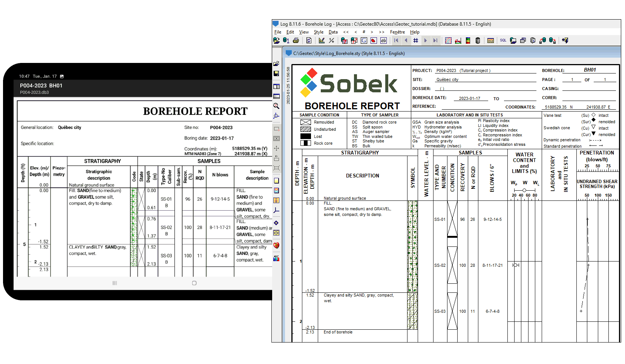Screen dimensions: 625x364
Task: Open the Edit menu
Action: point(290,32)
